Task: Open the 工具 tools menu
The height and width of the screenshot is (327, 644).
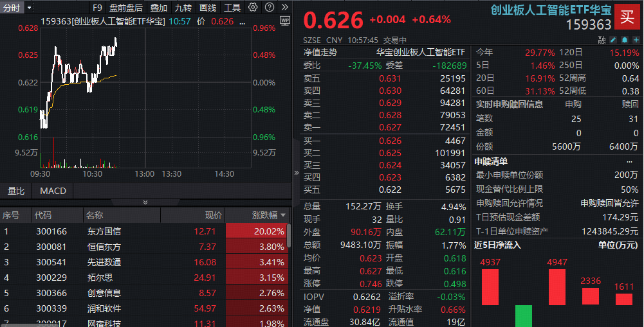Action: [x=232, y=7]
